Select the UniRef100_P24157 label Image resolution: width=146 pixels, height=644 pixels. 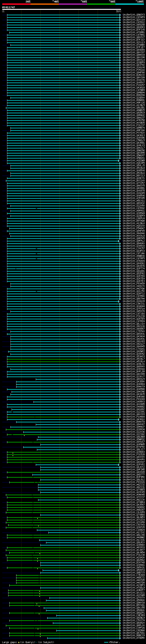point(134,85)
